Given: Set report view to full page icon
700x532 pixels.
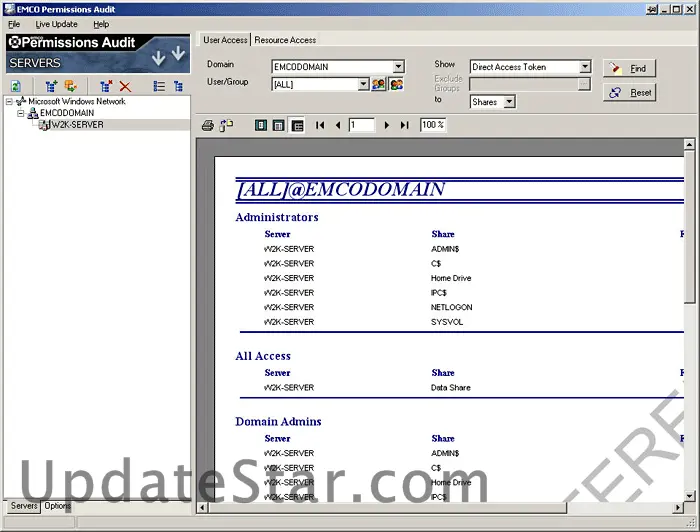Looking at the screenshot, I should (261, 125).
